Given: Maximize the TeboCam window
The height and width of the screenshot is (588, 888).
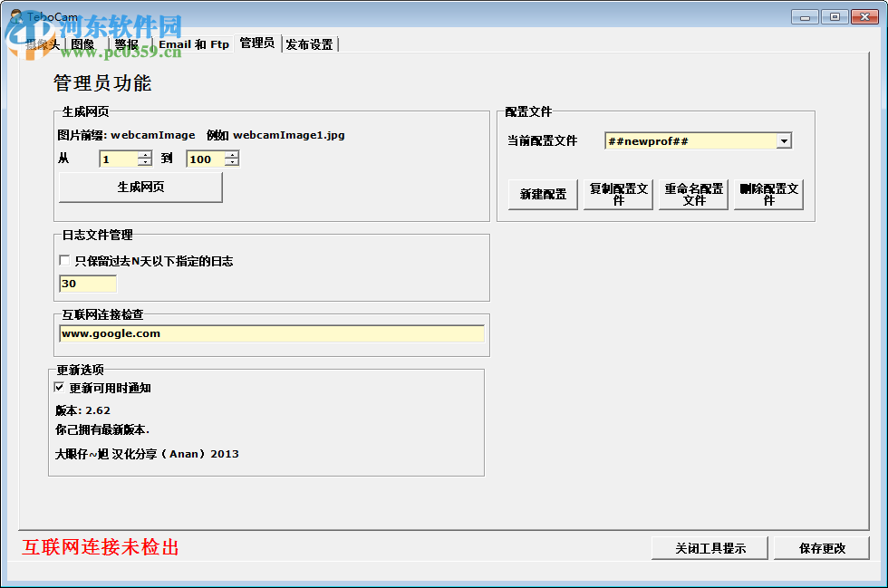Looking at the screenshot, I should click(835, 17).
